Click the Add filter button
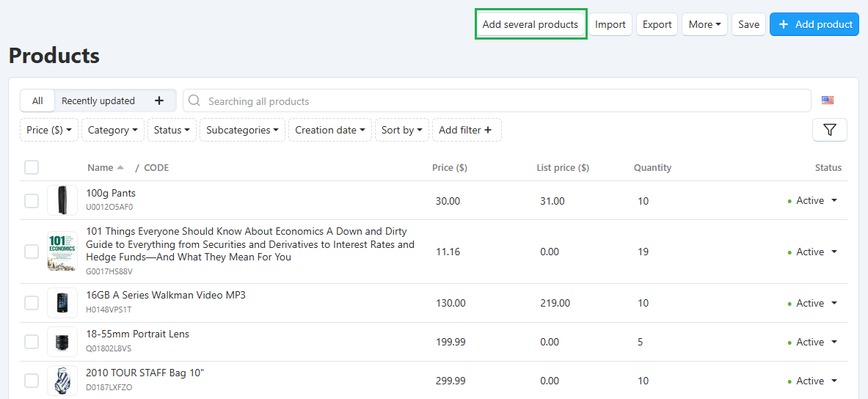This screenshot has height=399, width=868. [x=467, y=130]
